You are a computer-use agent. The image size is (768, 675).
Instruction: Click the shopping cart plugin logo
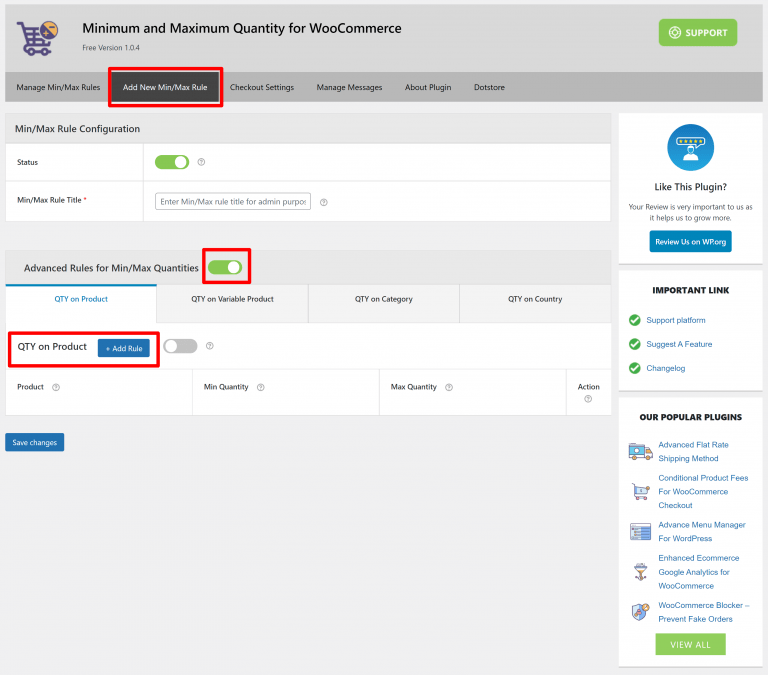(x=37, y=38)
